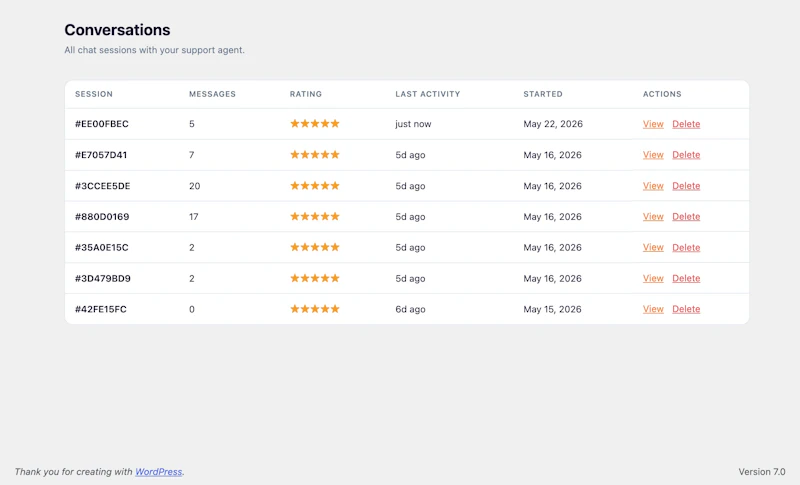This screenshot has width=800, height=485.
Task: Click the STARTED column header
Action: pyautogui.click(x=543, y=94)
